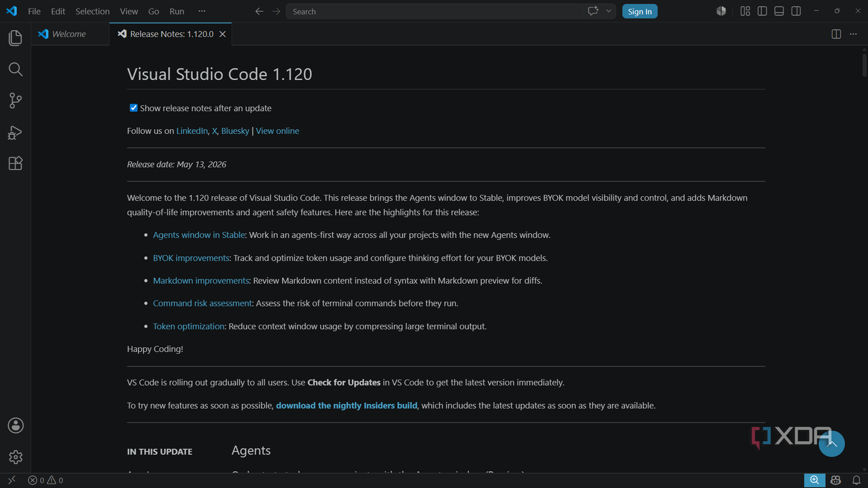Open the Go menu
Image resolution: width=868 pixels, height=488 pixels.
pos(153,11)
